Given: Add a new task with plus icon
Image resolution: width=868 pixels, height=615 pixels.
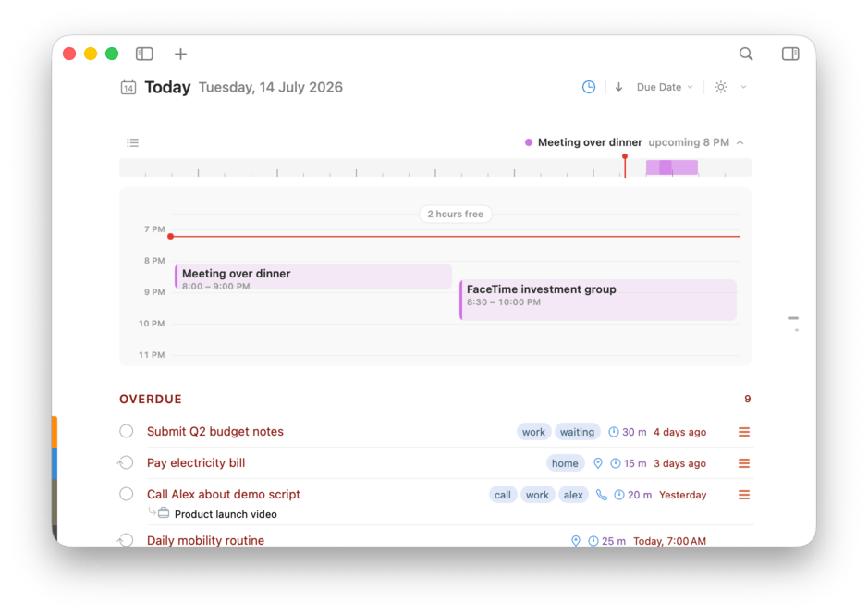Looking at the screenshot, I should [x=180, y=54].
